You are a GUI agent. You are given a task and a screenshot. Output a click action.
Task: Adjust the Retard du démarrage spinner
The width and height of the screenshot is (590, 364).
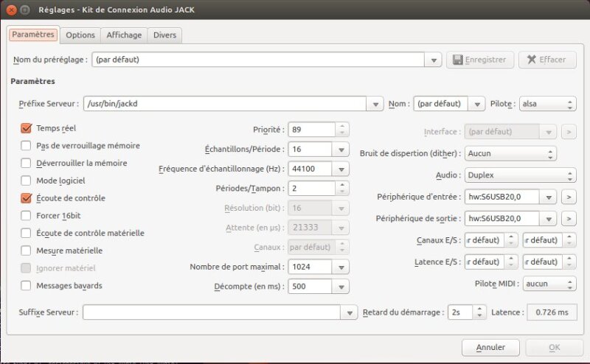click(x=479, y=312)
